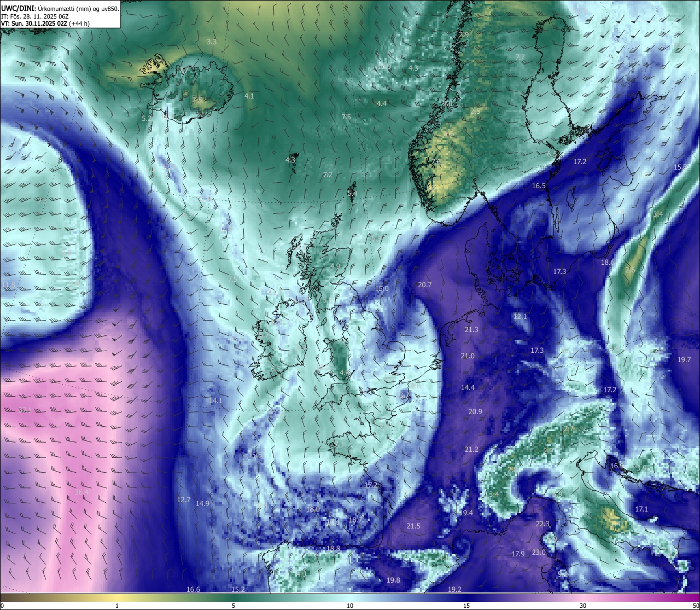Click the 12.7 value on the map
This screenshot has height=610, width=700.
(x=184, y=500)
